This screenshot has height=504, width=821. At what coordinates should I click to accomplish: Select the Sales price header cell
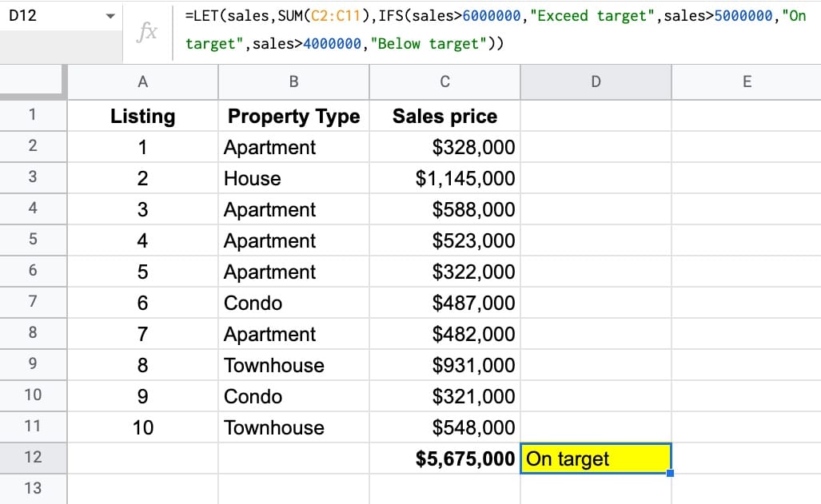pyautogui.click(x=444, y=116)
